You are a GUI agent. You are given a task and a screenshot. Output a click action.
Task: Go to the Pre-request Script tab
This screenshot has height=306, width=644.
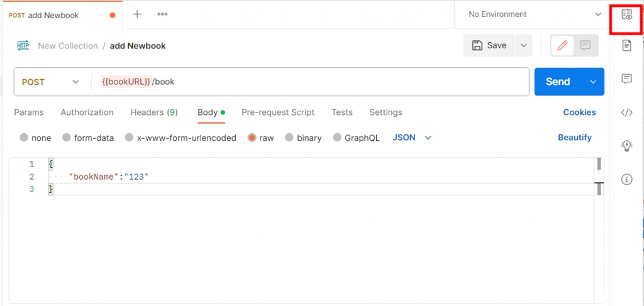pos(277,112)
